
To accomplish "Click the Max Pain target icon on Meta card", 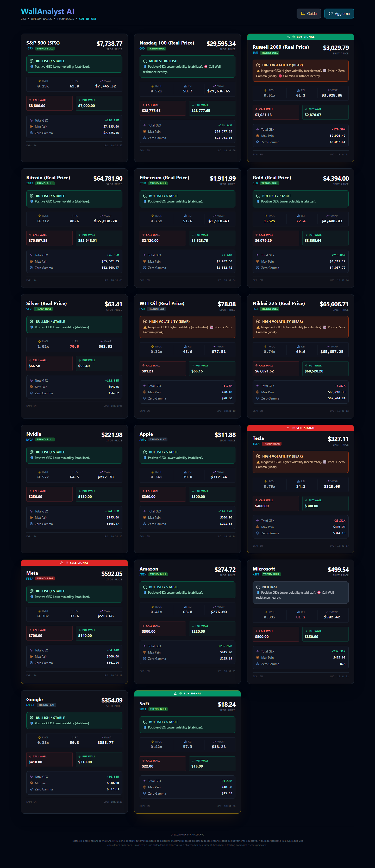I will pyautogui.click(x=31, y=656).
